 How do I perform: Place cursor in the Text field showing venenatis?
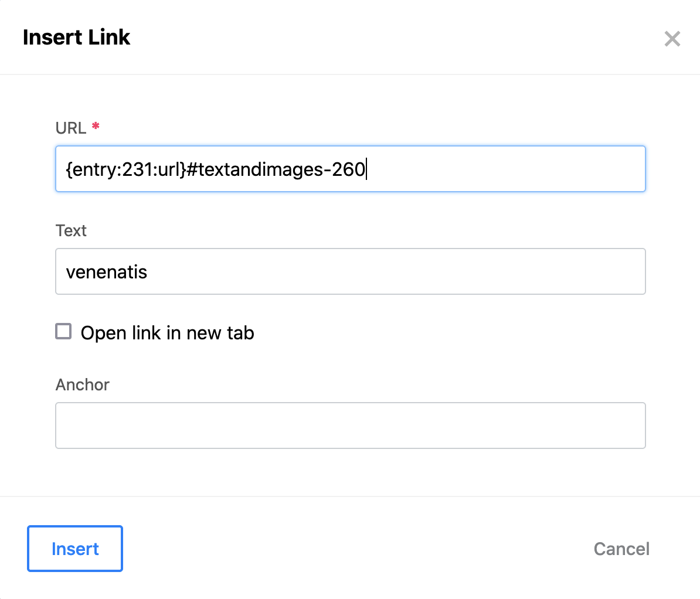tap(350, 271)
